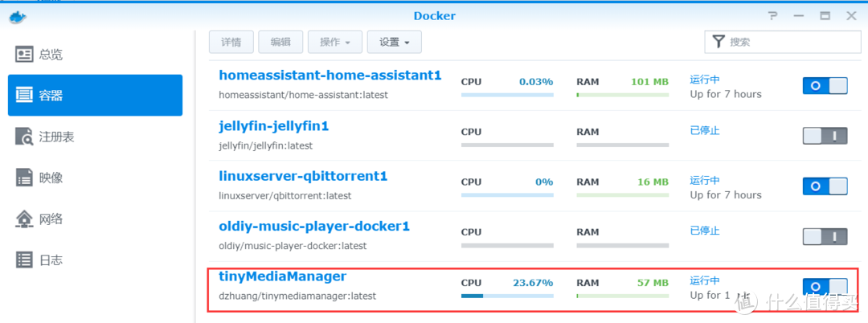Click linuxserver-qbittorrent1 RAM usage bar
The width and height of the screenshot is (868, 323).
(x=622, y=194)
